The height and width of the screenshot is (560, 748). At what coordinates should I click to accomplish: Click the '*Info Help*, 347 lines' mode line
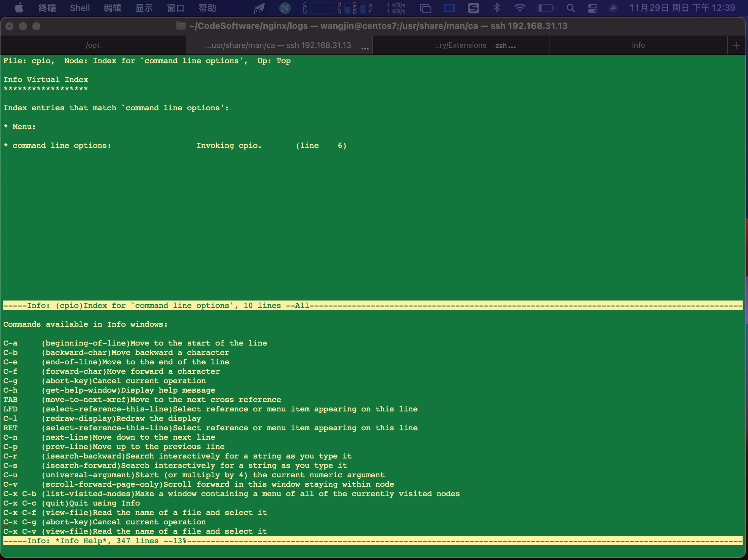373,541
